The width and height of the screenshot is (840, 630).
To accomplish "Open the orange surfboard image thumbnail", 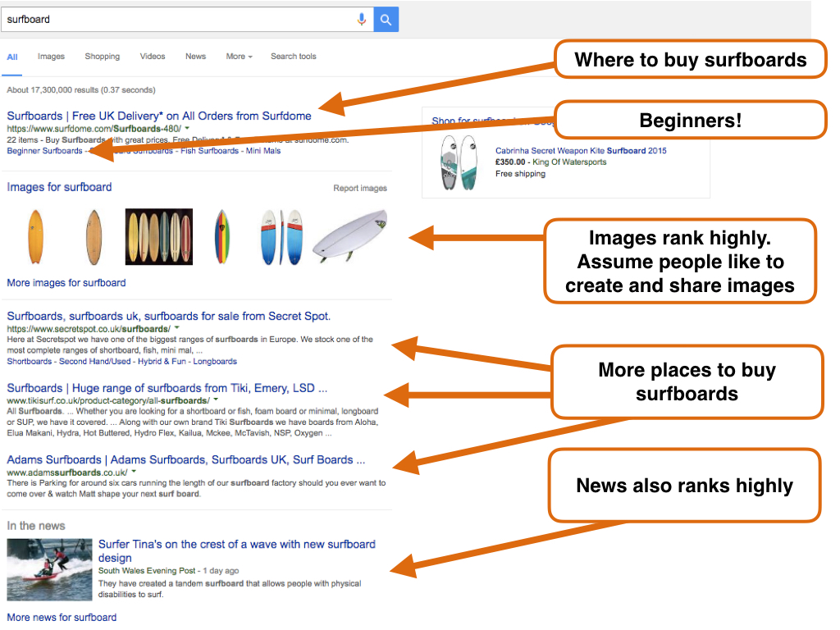I will [35, 237].
